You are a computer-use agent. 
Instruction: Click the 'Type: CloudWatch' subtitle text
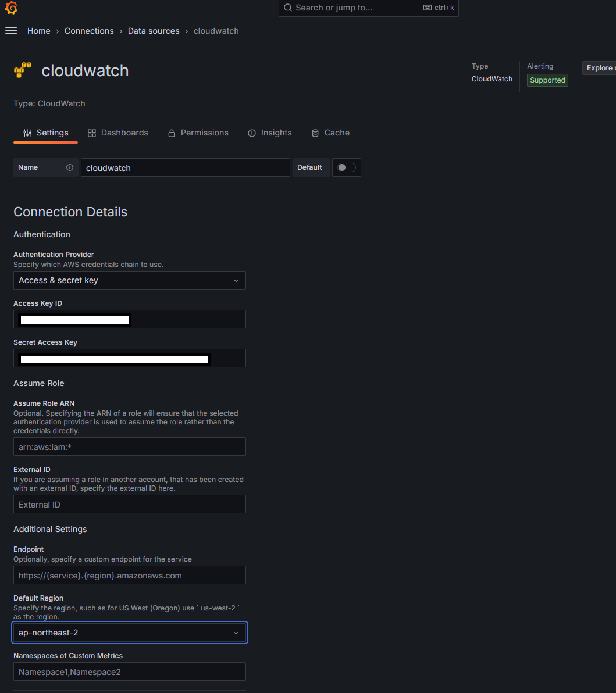coord(49,103)
